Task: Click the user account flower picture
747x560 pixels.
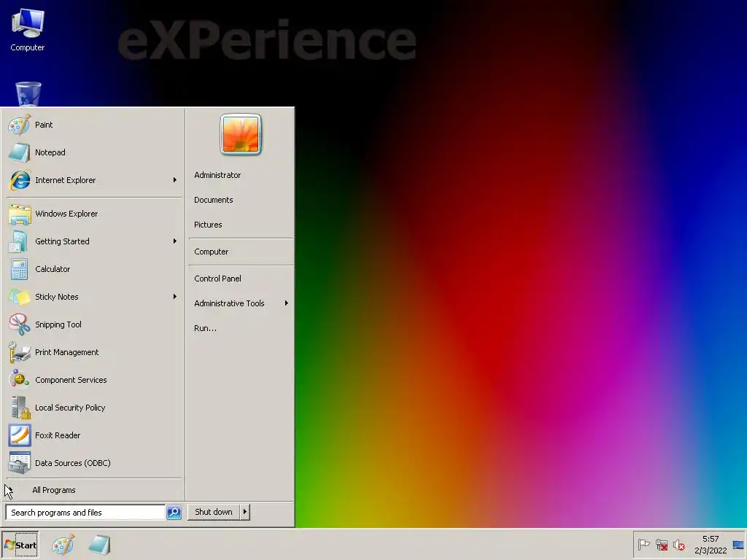Action: coord(241,135)
